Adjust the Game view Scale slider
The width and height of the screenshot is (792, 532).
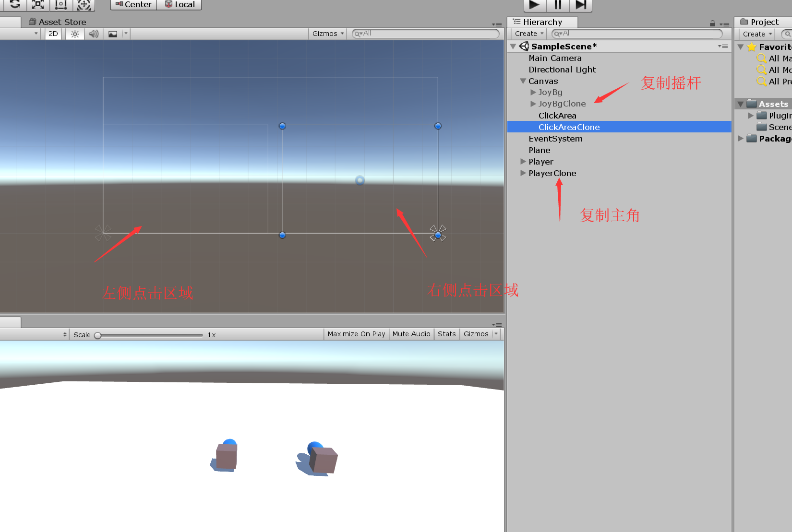pos(98,335)
